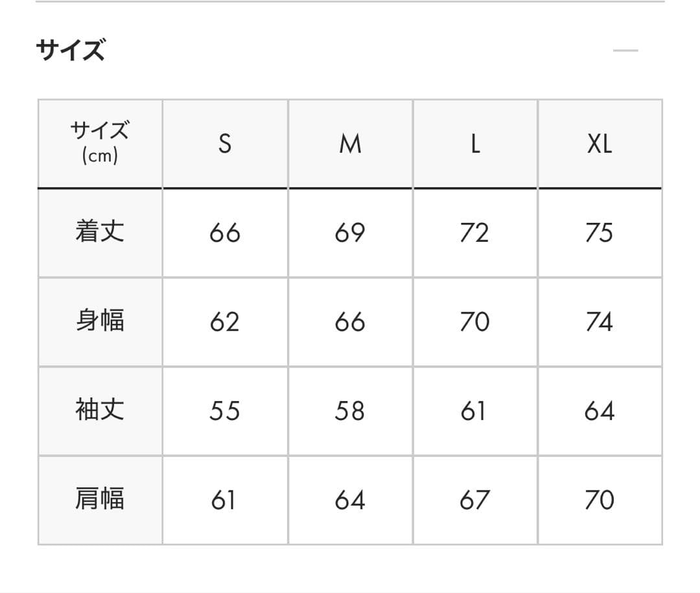The image size is (700, 593).
Task: Select the M size column header
Action: tap(350, 144)
